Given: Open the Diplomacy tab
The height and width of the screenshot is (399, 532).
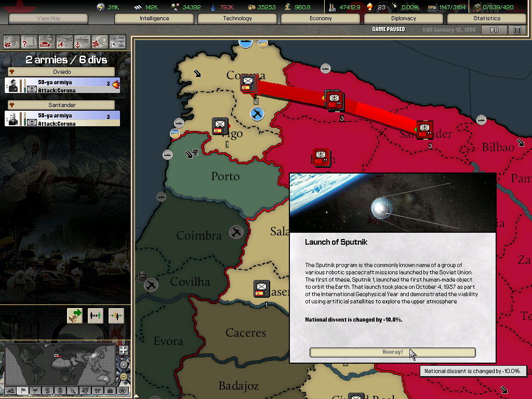Looking at the screenshot, I should coord(404,18).
